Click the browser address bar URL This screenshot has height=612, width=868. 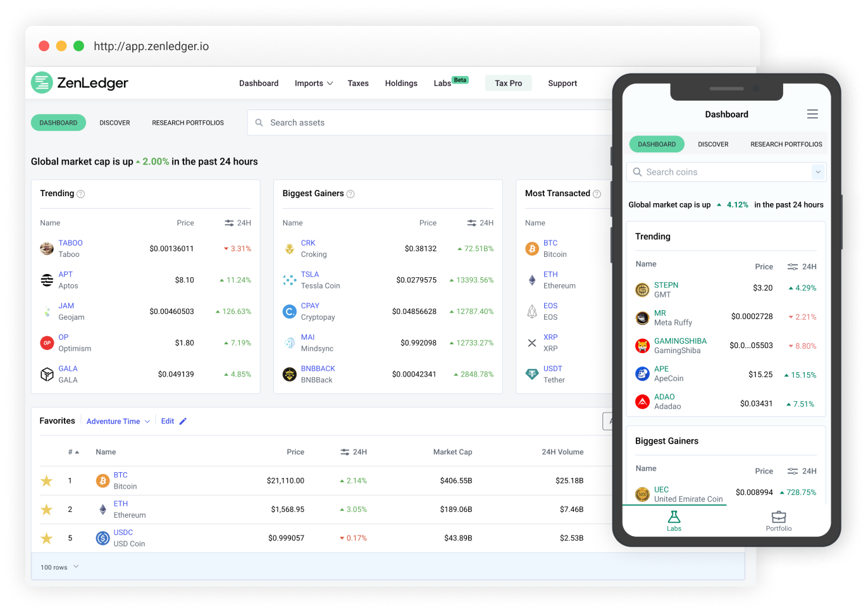coord(151,46)
